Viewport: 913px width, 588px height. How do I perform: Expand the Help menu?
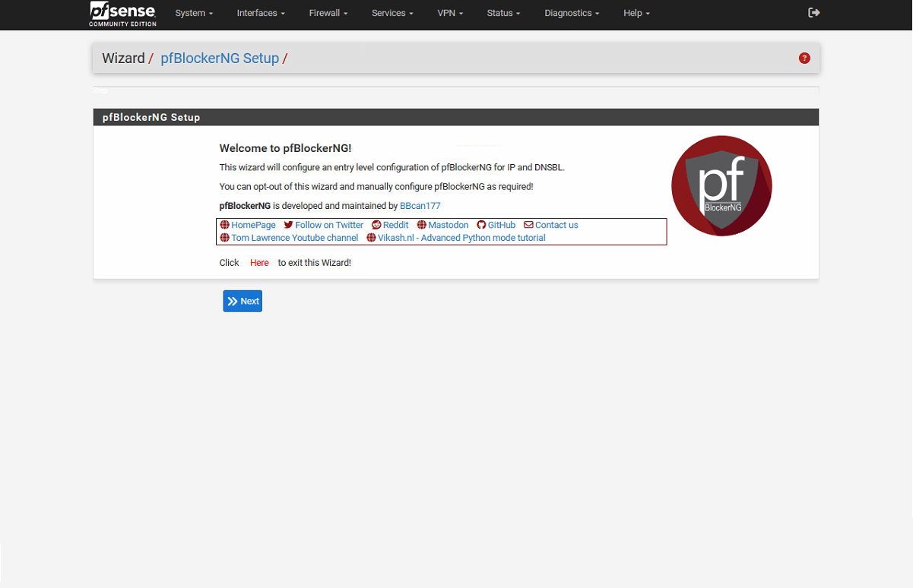click(636, 13)
